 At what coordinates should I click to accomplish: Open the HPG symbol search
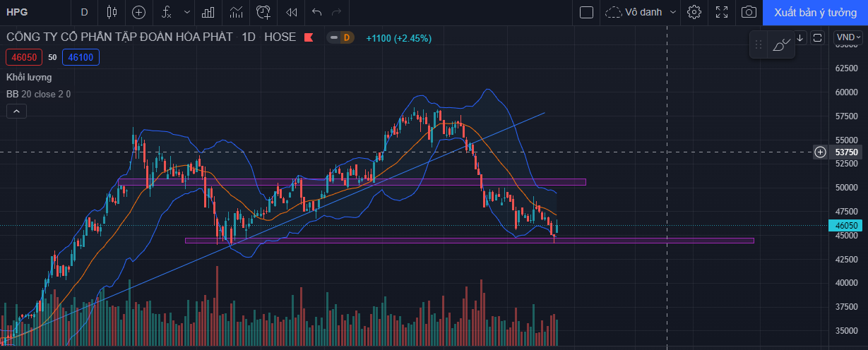(x=18, y=12)
